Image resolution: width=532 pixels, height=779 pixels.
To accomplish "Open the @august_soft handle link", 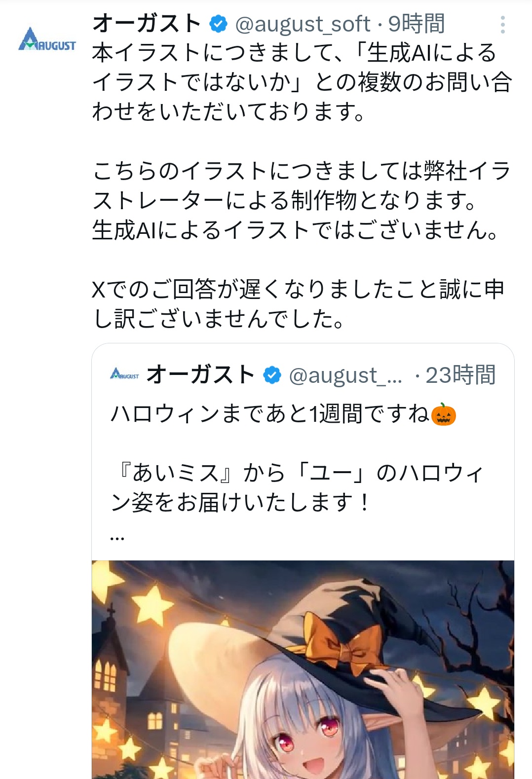I will [x=303, y=24].
